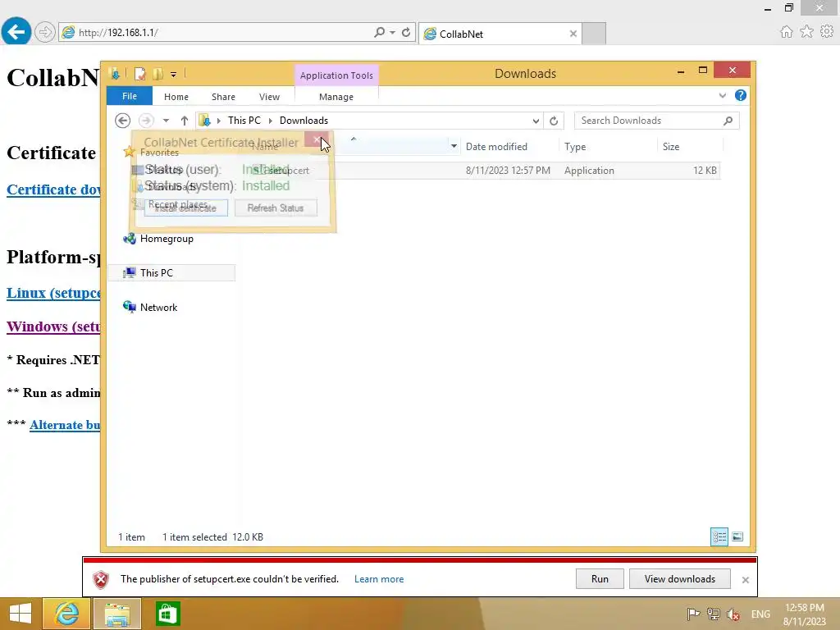
Task: Open Explorer recent locations dropdown
Action: coord(166,121)
